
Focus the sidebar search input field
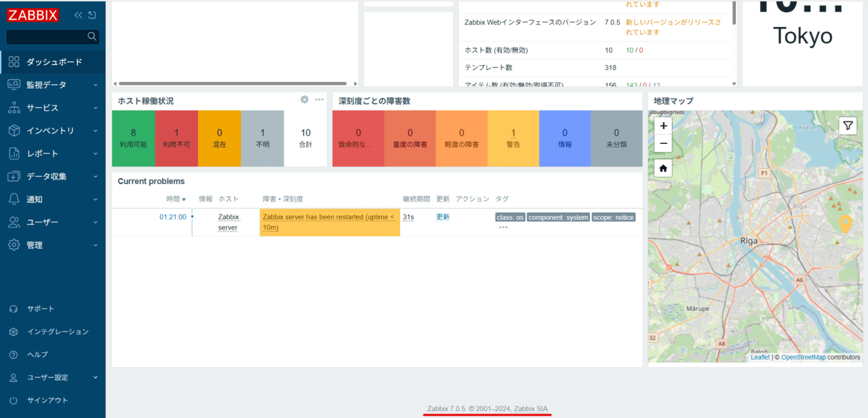click(x=47, y=37)
